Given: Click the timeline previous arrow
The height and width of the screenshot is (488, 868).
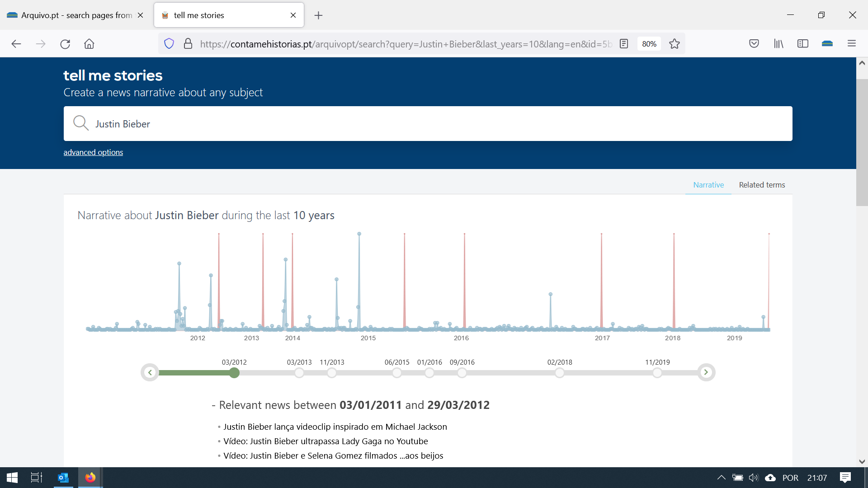Looking at the screenshot, I should tap(150, 372).
